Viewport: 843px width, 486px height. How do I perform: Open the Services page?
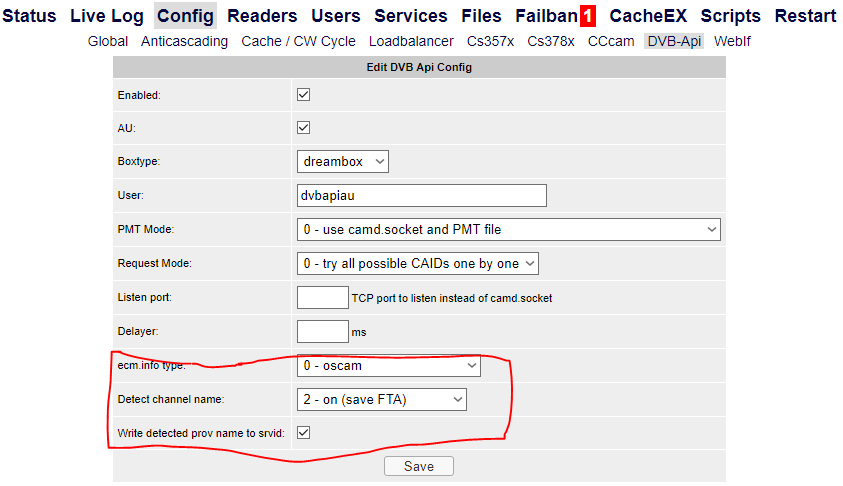click(x=411, y=16)
